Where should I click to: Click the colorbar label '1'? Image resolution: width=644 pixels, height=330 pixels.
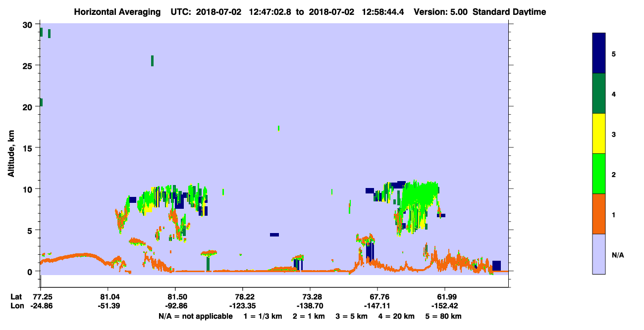614,214
